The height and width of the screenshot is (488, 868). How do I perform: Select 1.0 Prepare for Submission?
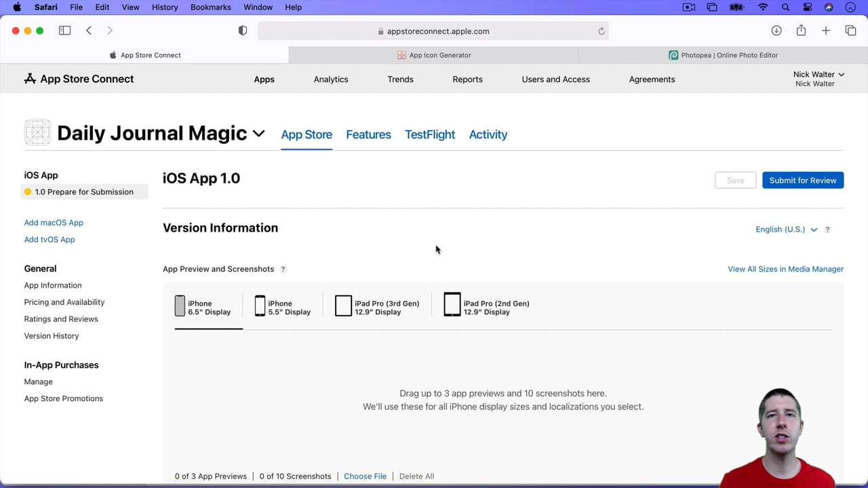tap(84, 192)
